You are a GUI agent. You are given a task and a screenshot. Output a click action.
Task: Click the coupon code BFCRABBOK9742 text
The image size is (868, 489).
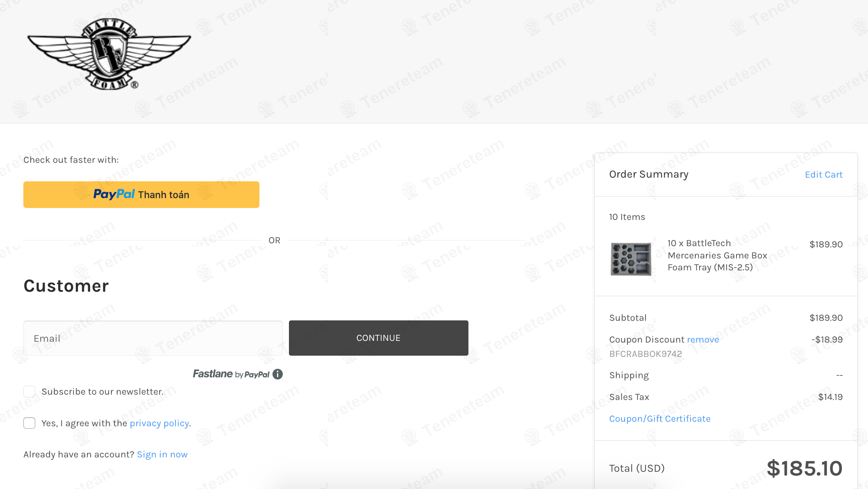pos(645,354)
